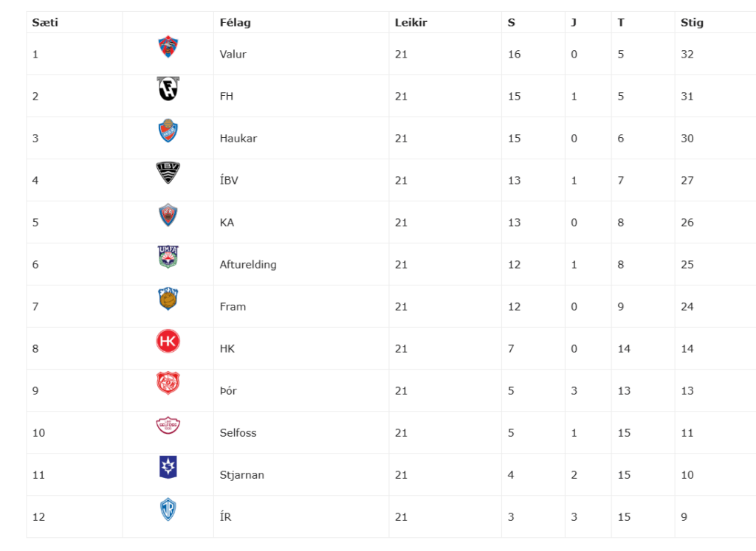The image size is (756, 551).
Task: Click the Stjarnan star logo
Action: (x=168, y=468)
